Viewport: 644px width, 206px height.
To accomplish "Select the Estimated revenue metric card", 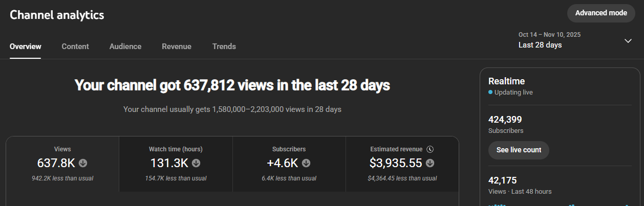I will pyautogui.click(x=402, y=164).
